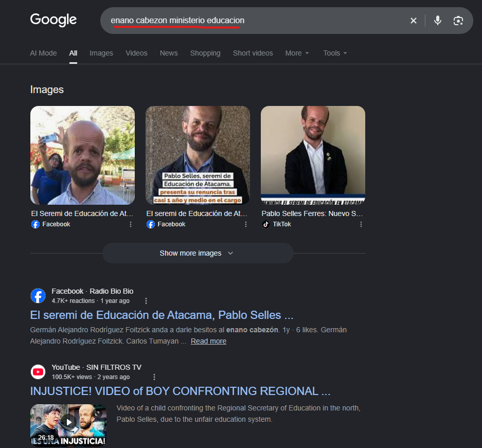Expand the More search filters dropdown
The height and width of the screenshot is (448, 482).
(297, 53)
